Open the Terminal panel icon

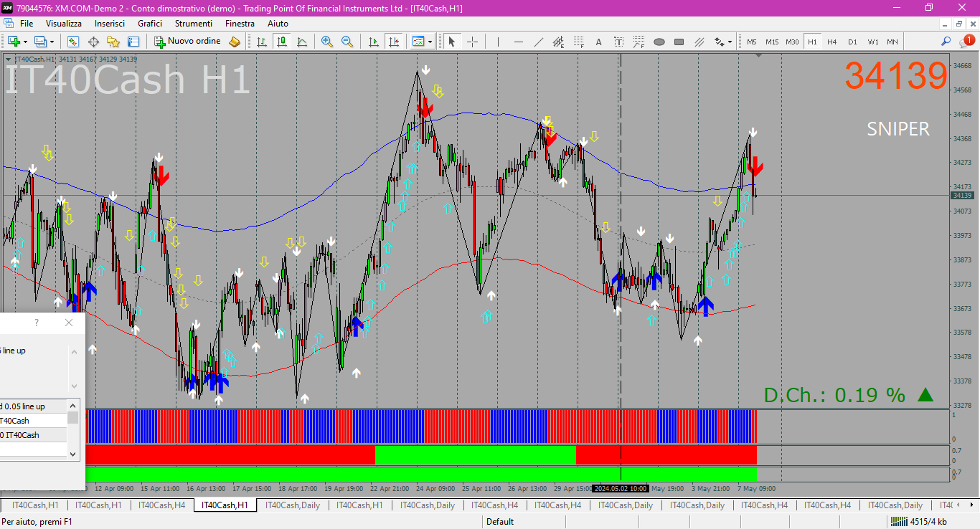133,42
